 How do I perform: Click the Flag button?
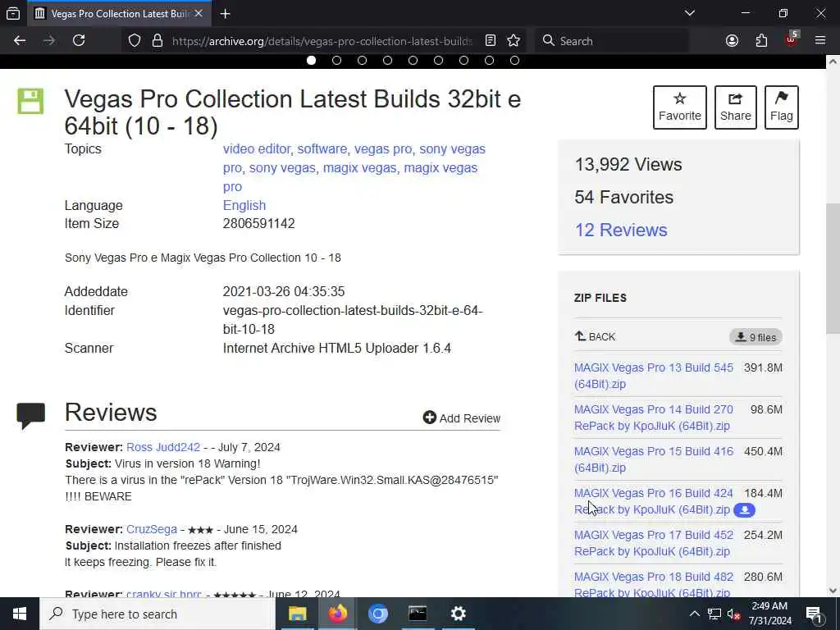(x=782, y=107)
